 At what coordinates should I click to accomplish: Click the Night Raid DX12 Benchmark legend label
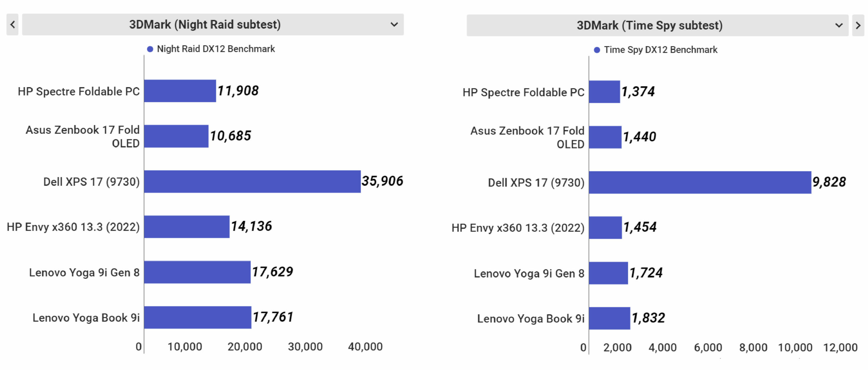tap(216, 49)
